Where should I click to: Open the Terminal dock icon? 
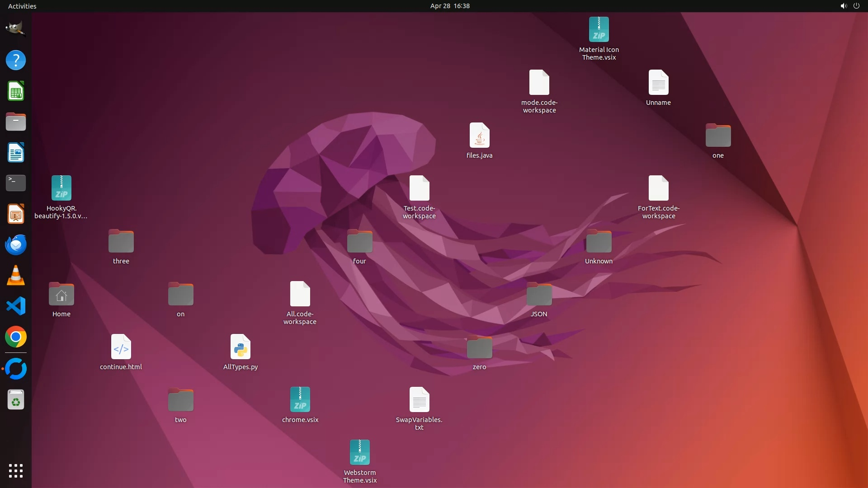coord(15,183)
